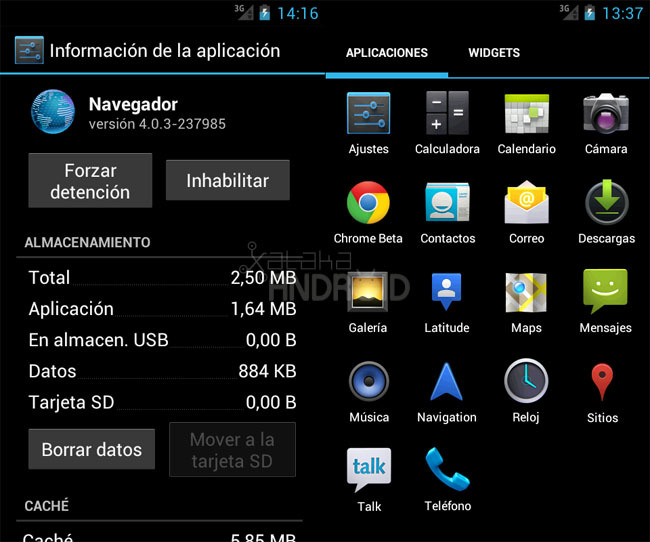Launch the Sitios places app
The height and width of the screenshot is (542, 650).
coord(602,394)
